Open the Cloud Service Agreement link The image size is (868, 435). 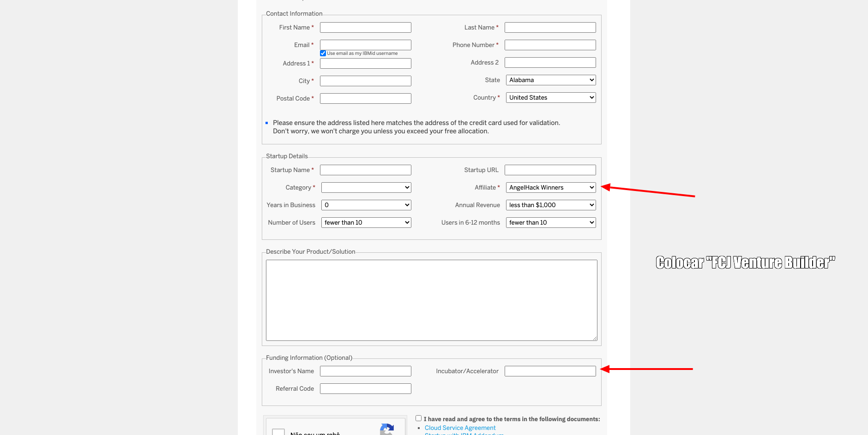pos(460,428)
